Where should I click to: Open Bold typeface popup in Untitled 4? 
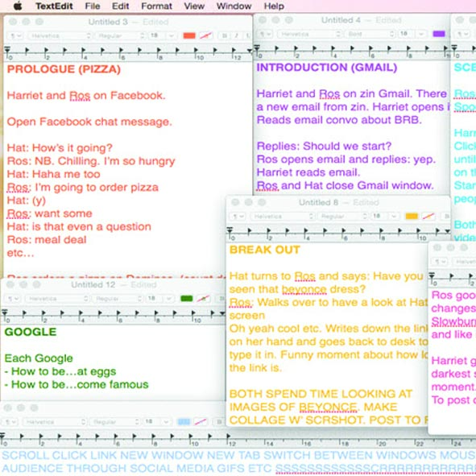tap(370, 34)
